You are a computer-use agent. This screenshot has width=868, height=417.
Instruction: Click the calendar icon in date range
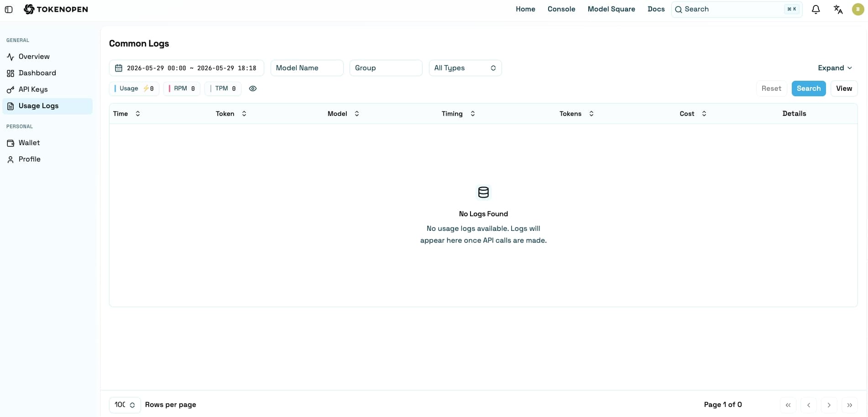click(x=119, y=68)
